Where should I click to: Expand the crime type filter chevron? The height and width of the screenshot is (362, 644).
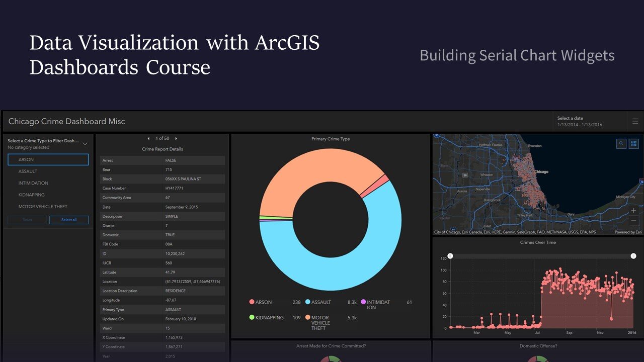click(x=85, y=144)
